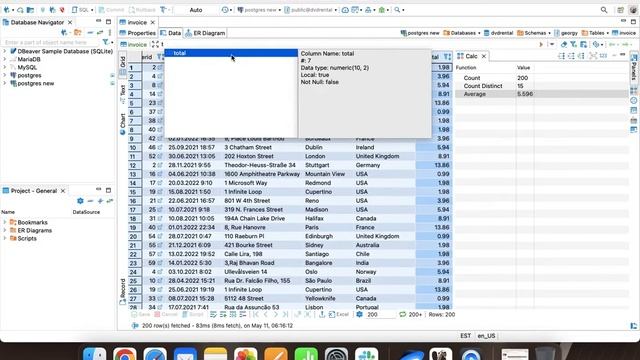Screen dimensions: 640x360
Task: Click the total column sort/filter icon
Action: click(447, 57)
